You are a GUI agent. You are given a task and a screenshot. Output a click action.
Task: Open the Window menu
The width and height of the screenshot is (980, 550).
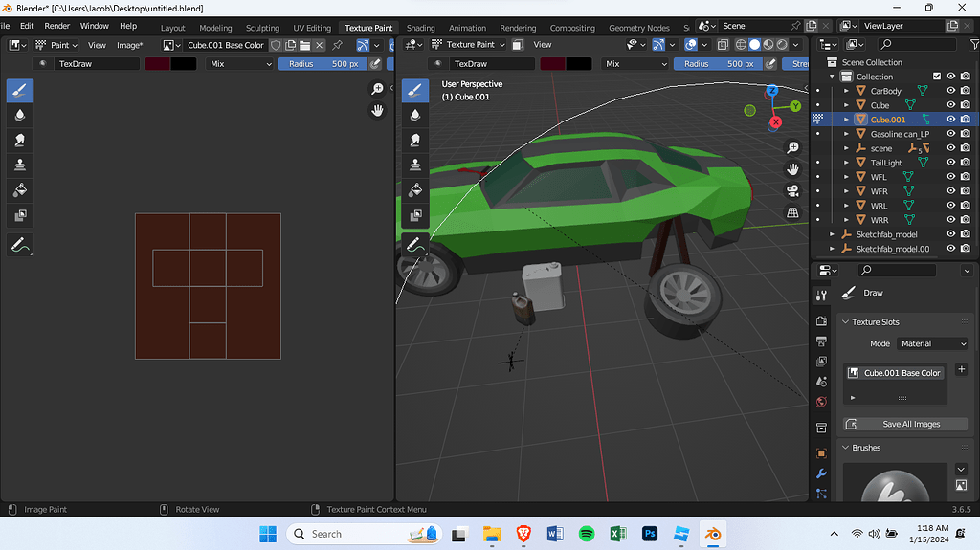click(x=95, y=26)
